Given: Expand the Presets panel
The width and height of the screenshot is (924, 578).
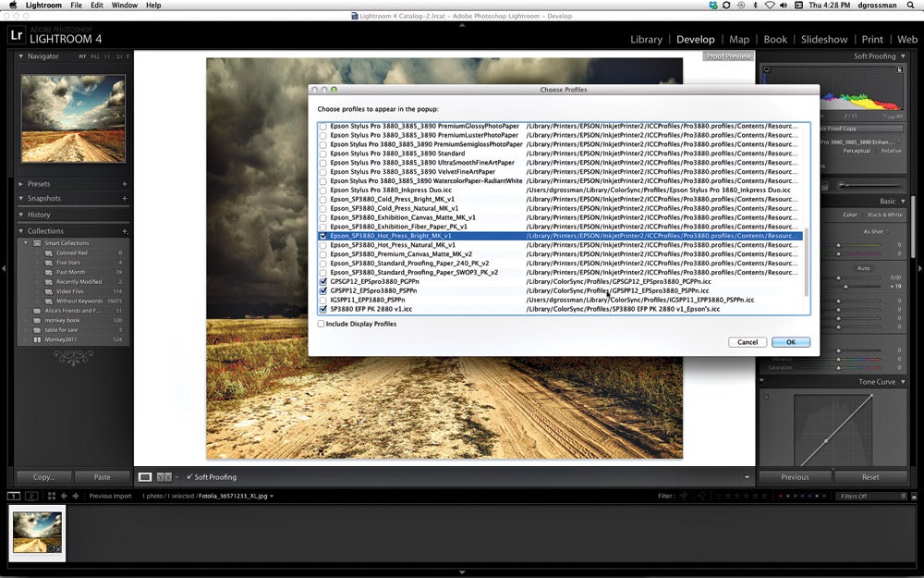Looking at the screenshot, I should pyautogui.click(x=21, y=184).
